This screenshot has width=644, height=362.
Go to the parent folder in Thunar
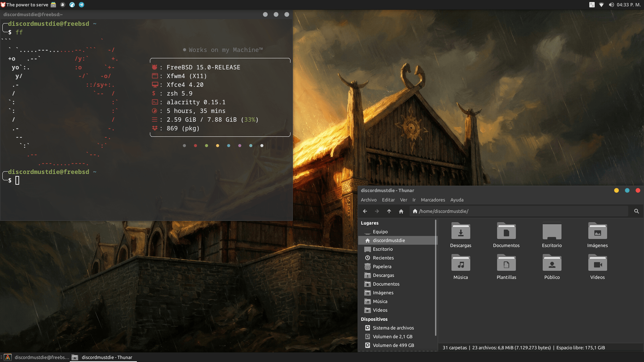389,211
